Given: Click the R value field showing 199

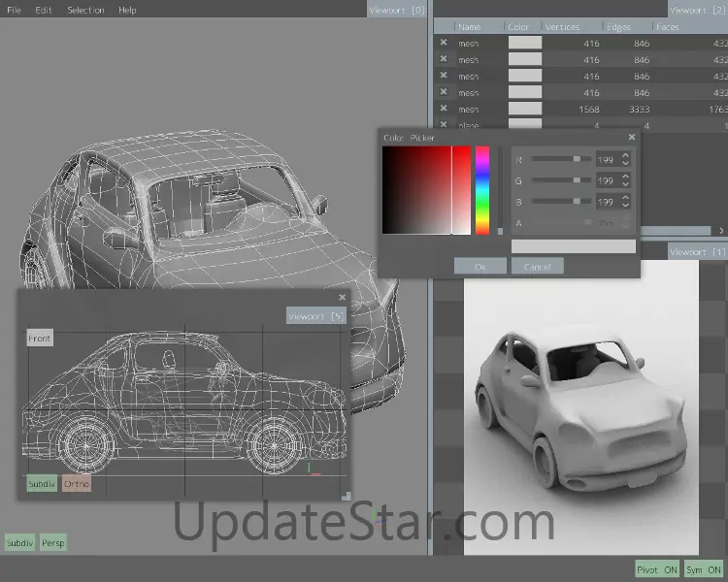Looking at the screenshot, I should (x=609, y=160).
